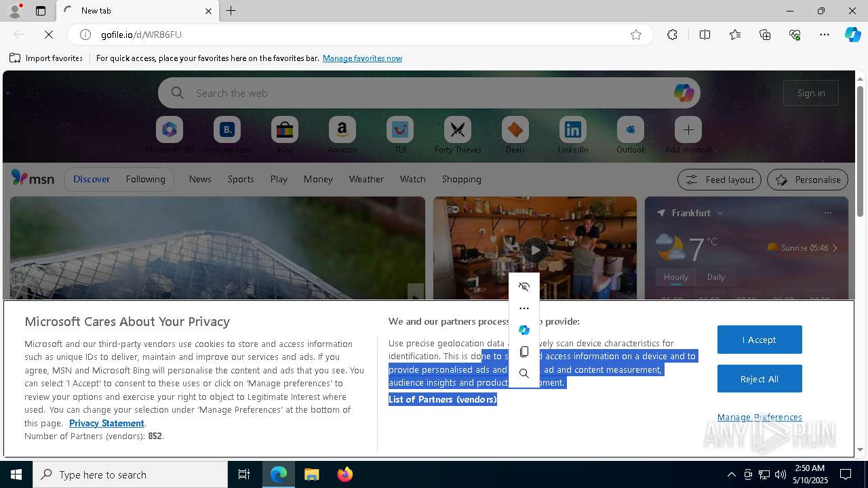Screen dimensions: 868x488
Task: Play the kitchen video card
Action: point(535,249)
